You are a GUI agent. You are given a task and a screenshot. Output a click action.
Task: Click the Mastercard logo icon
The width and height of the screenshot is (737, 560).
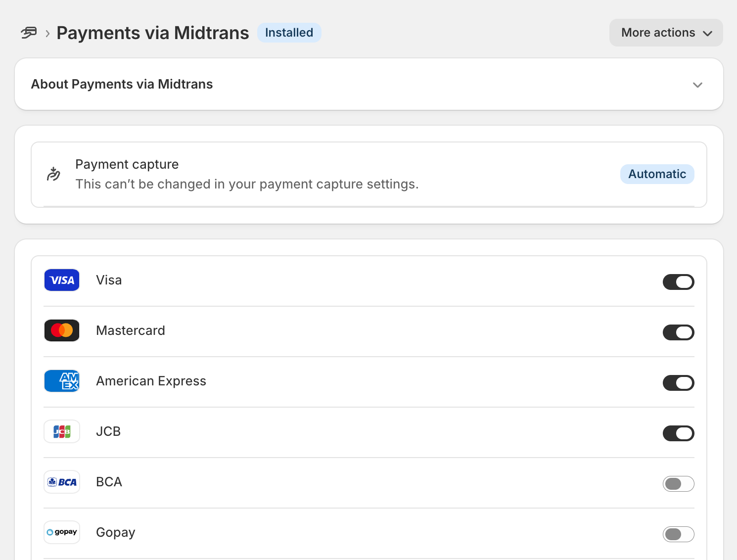pos(62,330)
